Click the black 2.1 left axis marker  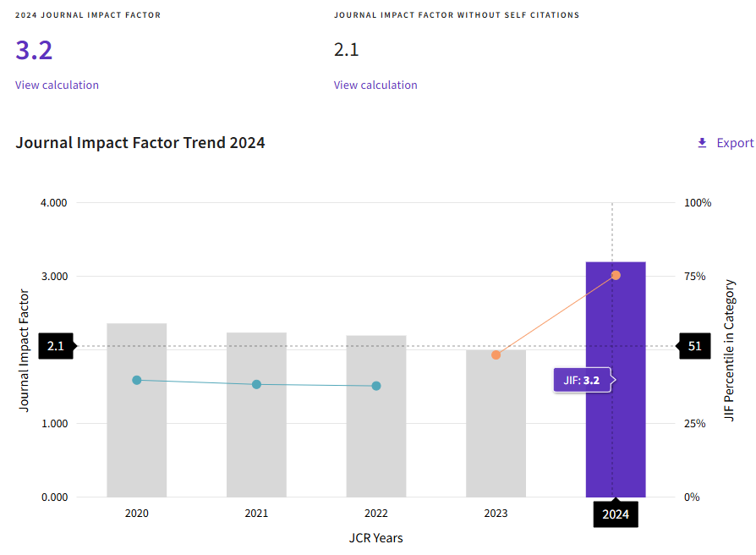point(56,346)
